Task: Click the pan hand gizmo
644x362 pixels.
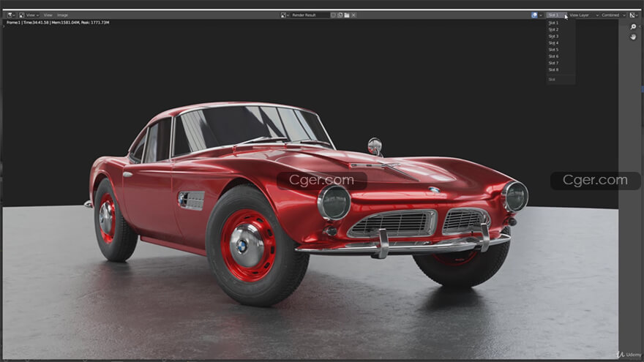Action: click(633, 37)
